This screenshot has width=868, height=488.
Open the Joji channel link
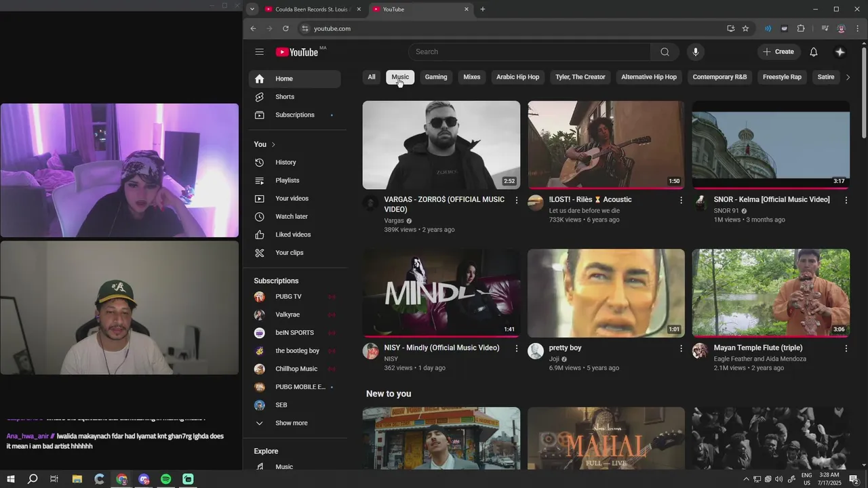pyautogui.click(x=555, y=359)
